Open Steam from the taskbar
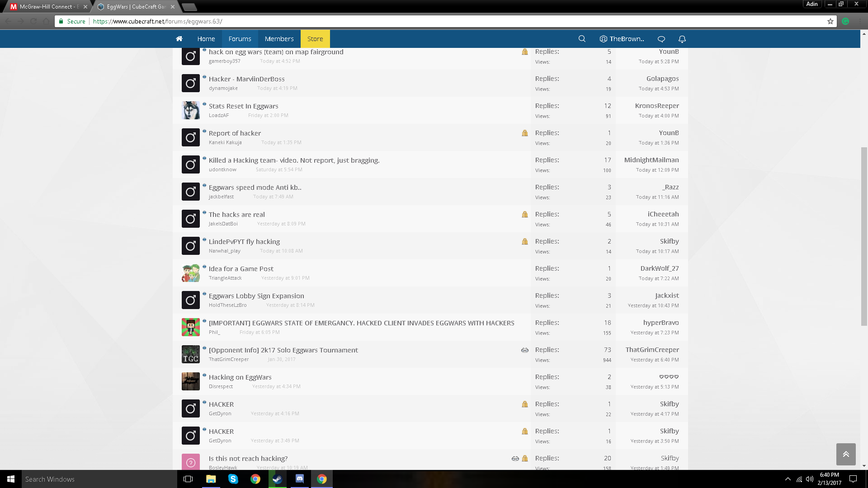This screenshot has width=868, height=488. [x=278, y=479]
